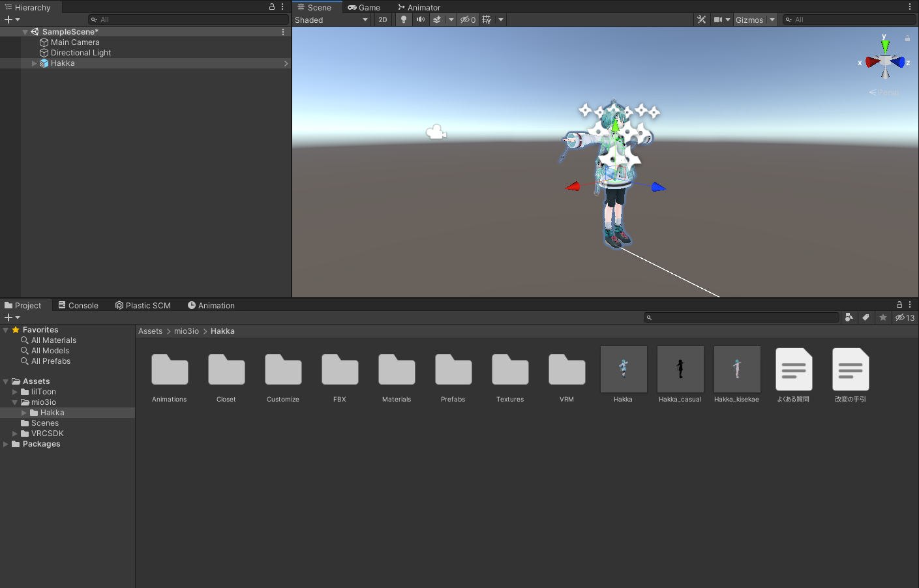Select the camera gizmo in scene

(x=436, y=132)
